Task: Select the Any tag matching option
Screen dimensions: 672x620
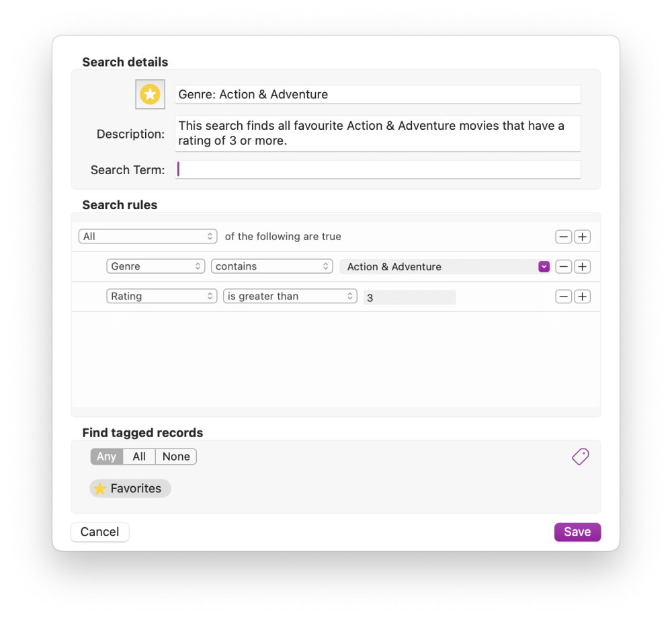Action: (x=107, y=457)
